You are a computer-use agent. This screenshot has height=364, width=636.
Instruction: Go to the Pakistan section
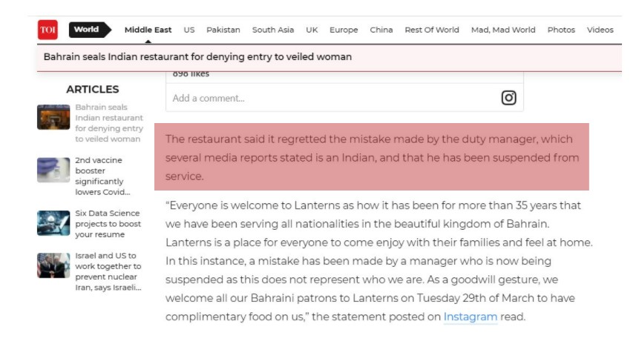pyautogui.click(x=223, y=30)
